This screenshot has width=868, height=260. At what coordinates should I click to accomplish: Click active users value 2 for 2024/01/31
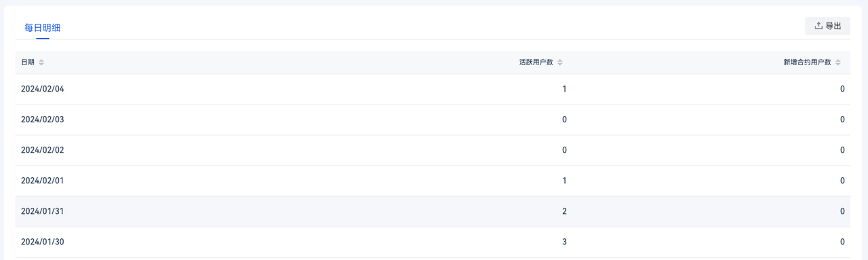tap(564, 211)
